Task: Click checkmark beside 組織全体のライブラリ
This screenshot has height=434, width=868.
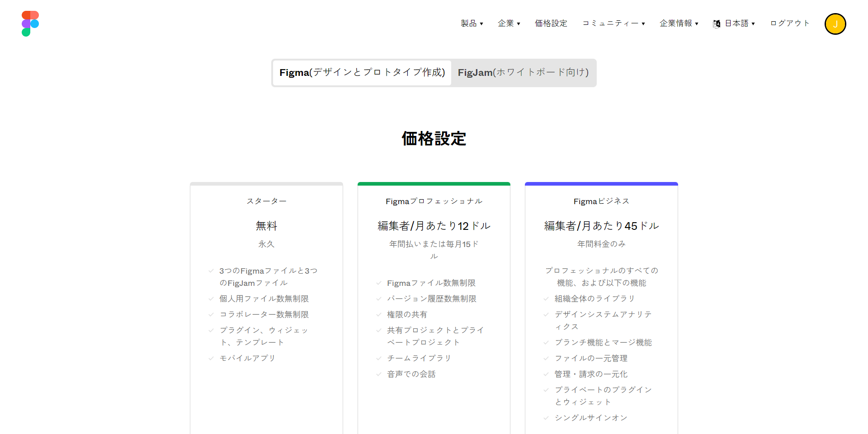Action: click(546, 299)
